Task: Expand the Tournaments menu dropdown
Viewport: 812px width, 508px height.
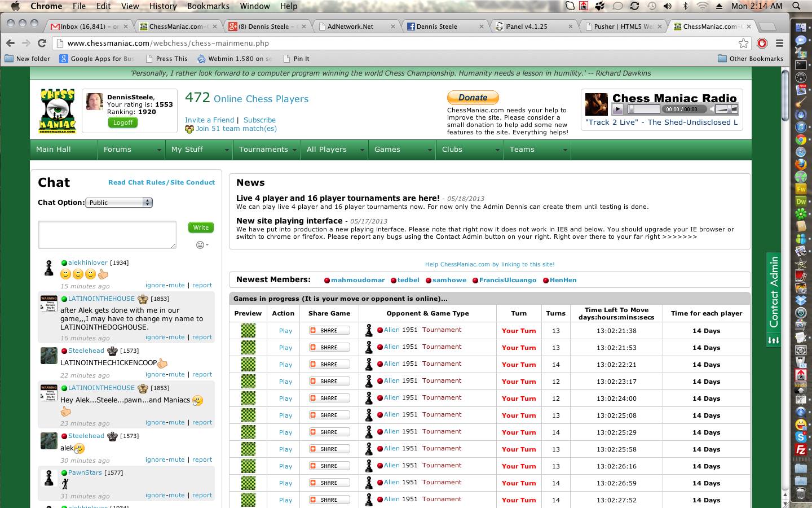Action: pyautogui.click(x=294, y=150)
